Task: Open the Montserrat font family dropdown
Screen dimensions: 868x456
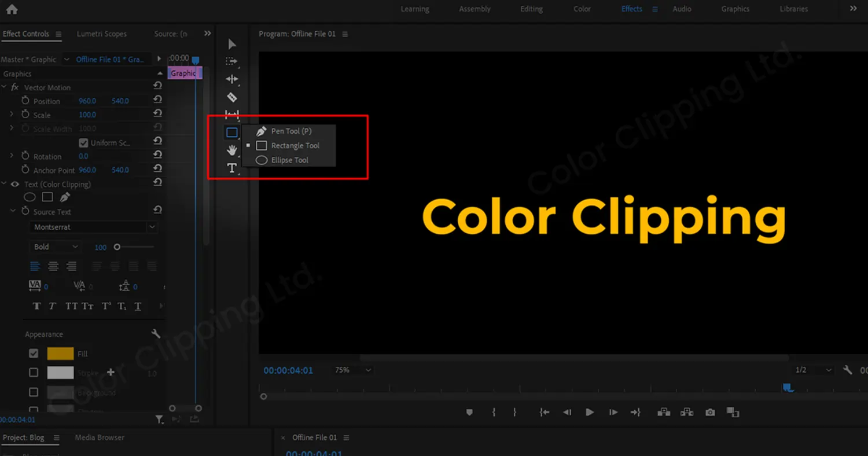Action: (x=93, y=227)
